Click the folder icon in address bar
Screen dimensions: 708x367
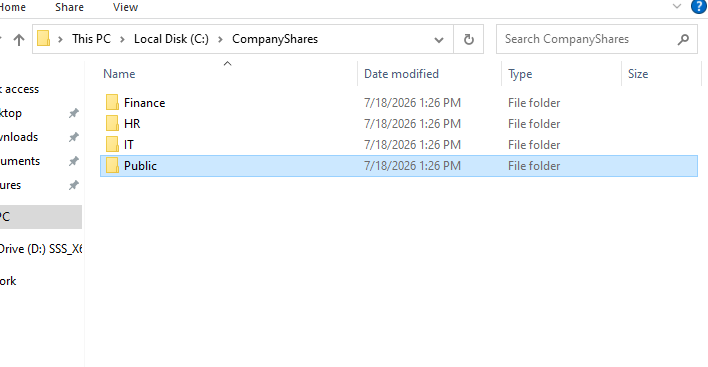click(43, 38)
